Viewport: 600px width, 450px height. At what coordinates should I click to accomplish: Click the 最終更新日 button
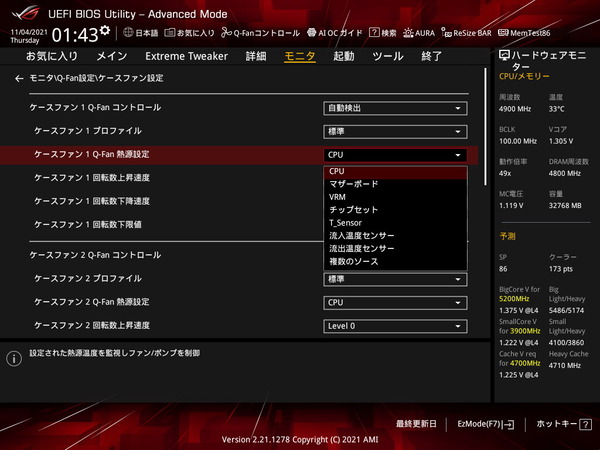[x=418, y=424]
